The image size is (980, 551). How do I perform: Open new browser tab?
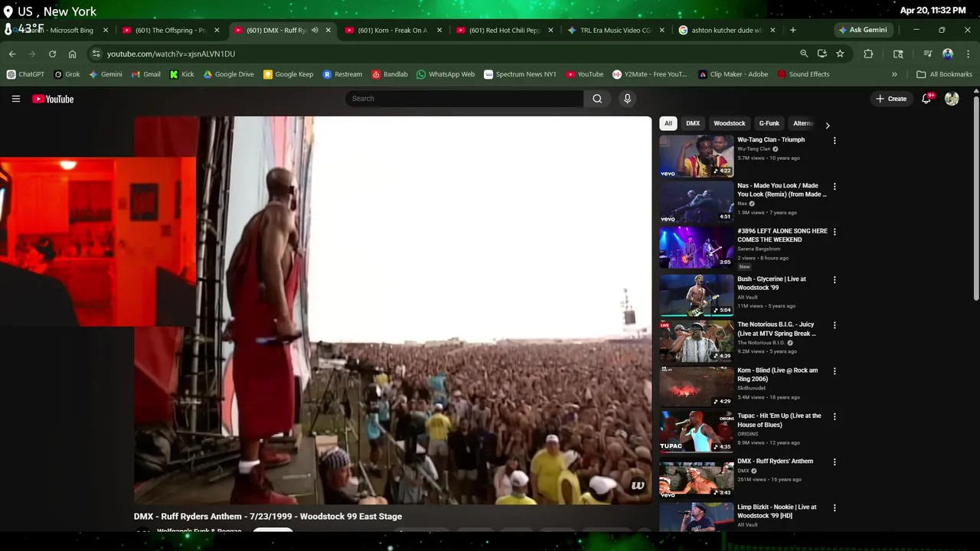pyautogui.click(x=792, y=30)
